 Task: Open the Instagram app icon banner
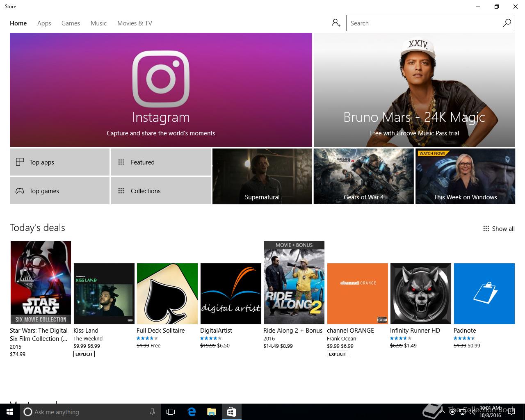pyautogui.click(x=161, y=90)
